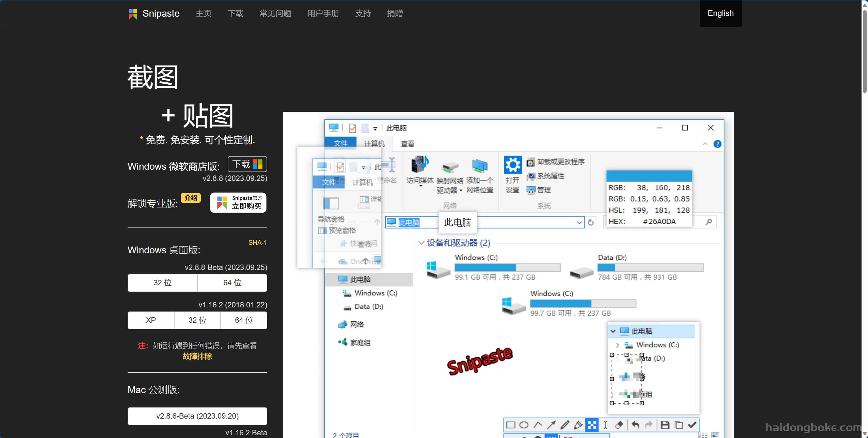
Task: Open the 支持 navigation item
Action: (x=363, y=14)
